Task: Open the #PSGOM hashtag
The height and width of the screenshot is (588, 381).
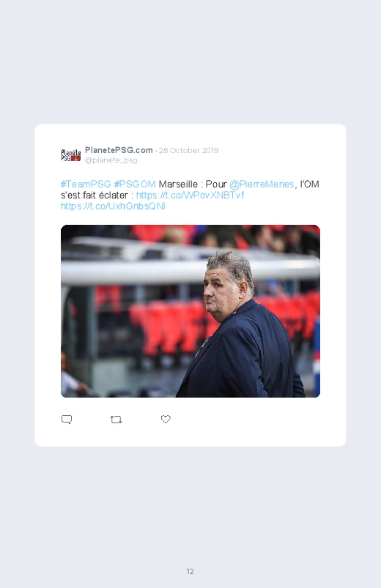Action: tap(135, 184)
